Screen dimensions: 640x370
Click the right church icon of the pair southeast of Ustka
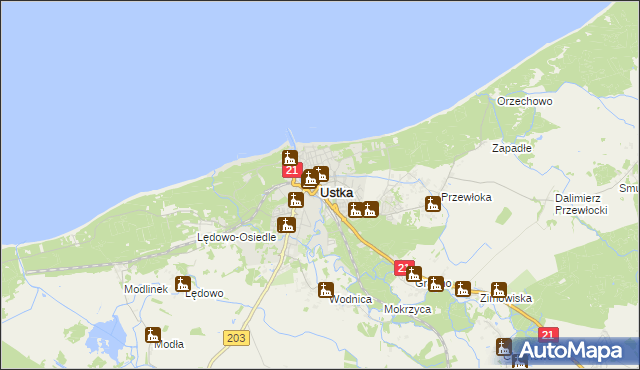pyautogui.click(x=370, y=209)
